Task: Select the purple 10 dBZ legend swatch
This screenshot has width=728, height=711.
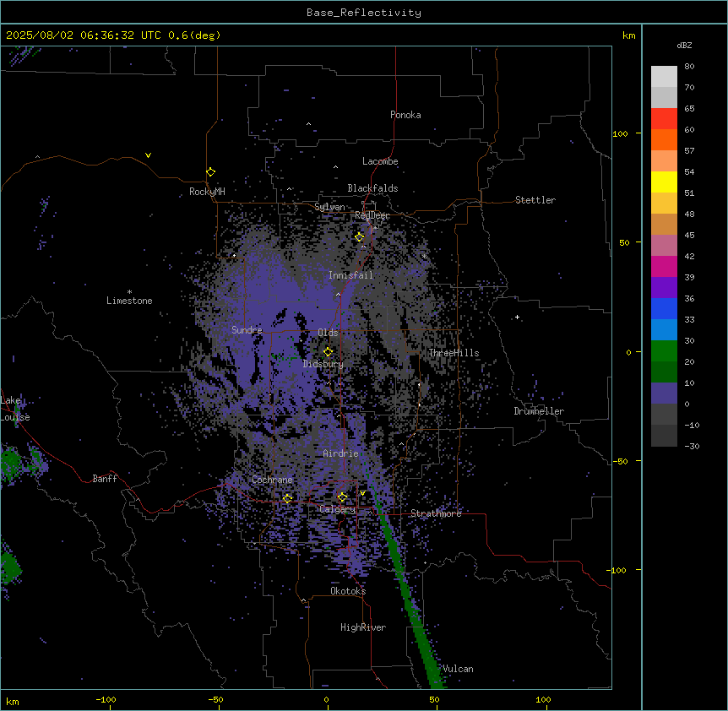Action: (664, 393)
